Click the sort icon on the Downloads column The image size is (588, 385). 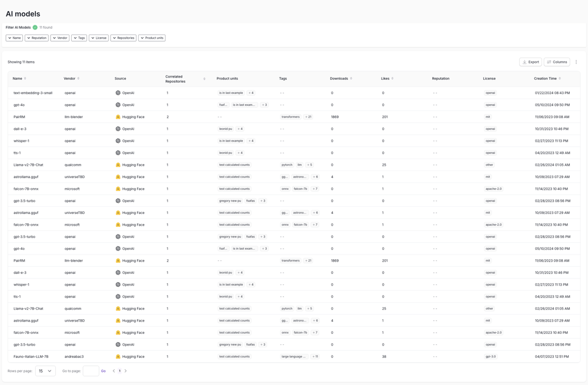[351, 78]
